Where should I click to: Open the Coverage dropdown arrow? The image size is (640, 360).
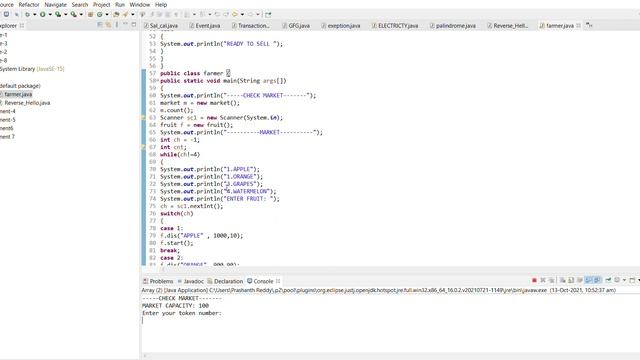pyautogui.click(x=65, y=14)
